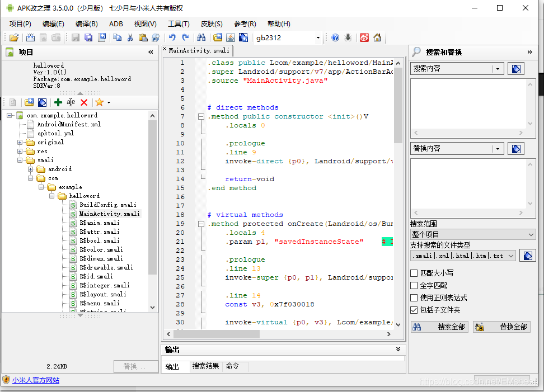This screenshot has height=392, width=544.
Task: Open the 整个项目 search scope dropdown
Action: [x=472, y=234]
